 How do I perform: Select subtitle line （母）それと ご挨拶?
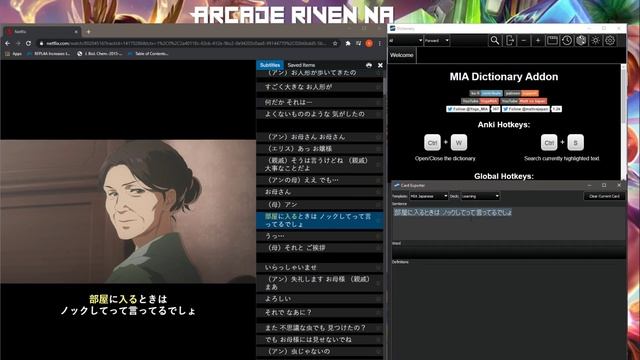point(320,248)
